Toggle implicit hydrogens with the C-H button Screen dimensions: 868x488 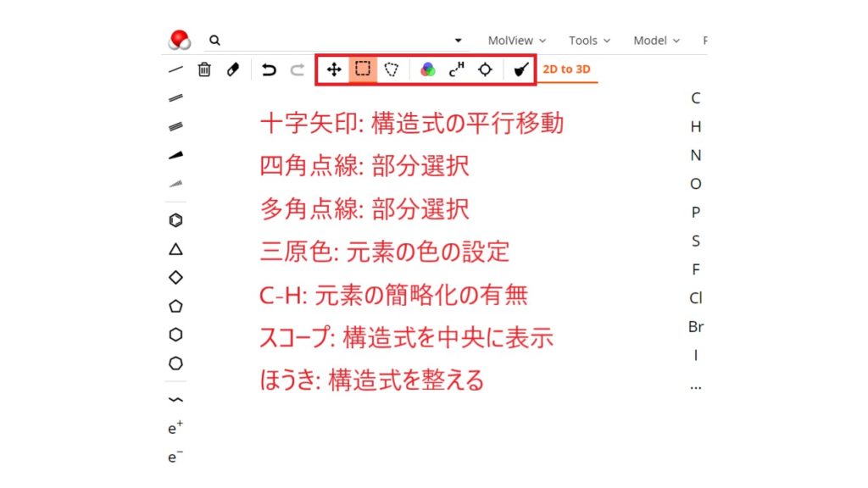pos(456,69)
